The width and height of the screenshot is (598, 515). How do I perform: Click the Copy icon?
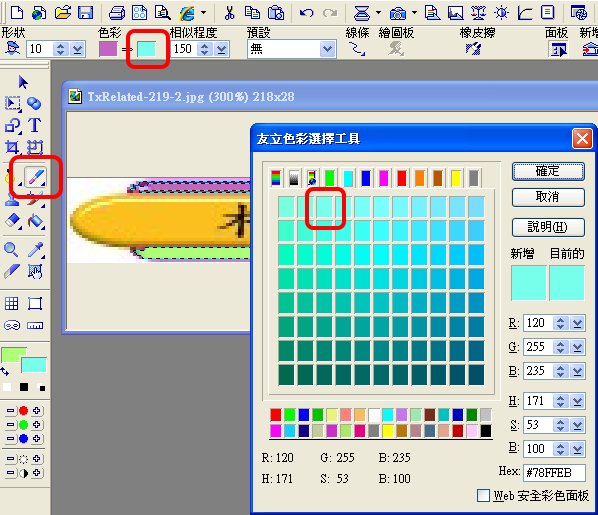coord(252,13)
